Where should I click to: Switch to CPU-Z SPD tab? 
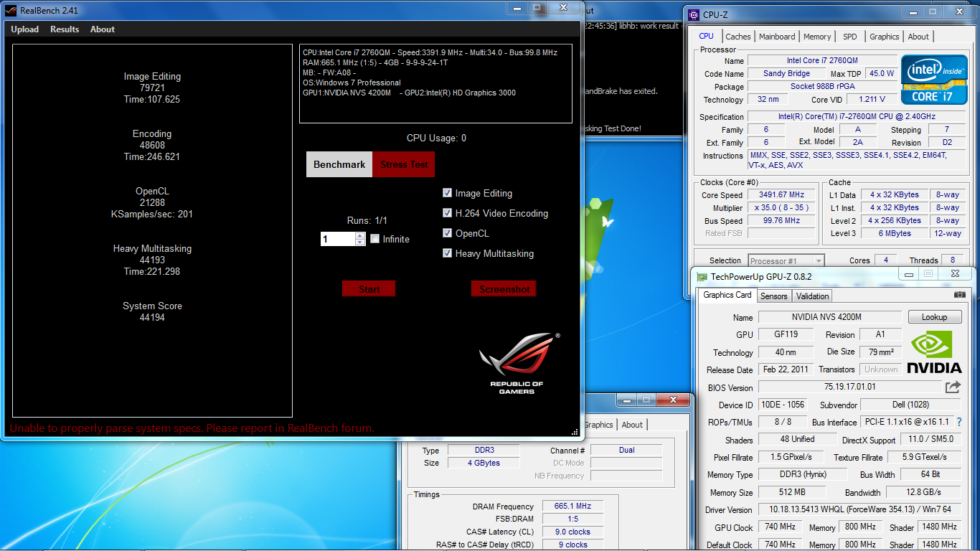tap(850, 37)
